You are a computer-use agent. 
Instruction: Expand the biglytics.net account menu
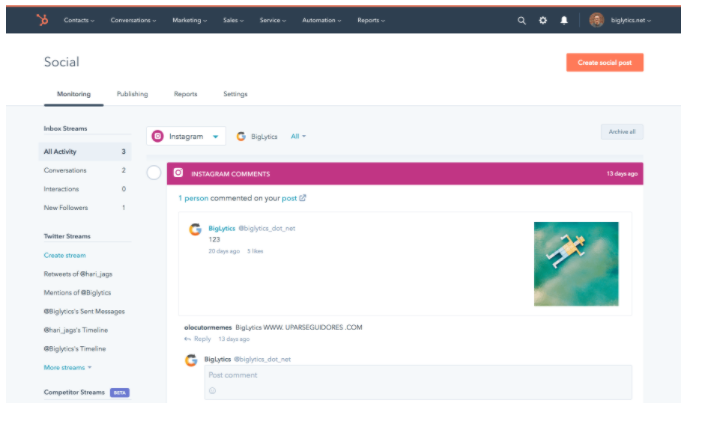pyautogui.click(x=631, y=20)
